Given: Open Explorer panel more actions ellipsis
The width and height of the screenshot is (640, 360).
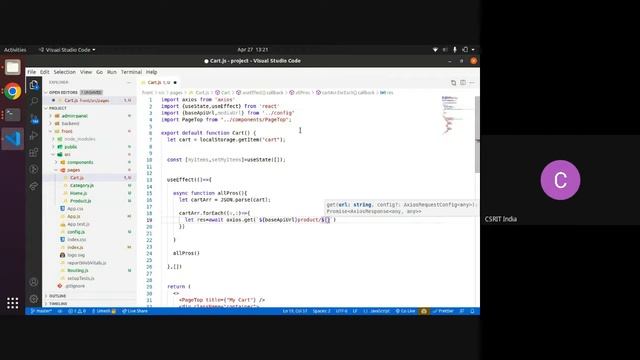Looking at the screenshot, I should point(129,82).
